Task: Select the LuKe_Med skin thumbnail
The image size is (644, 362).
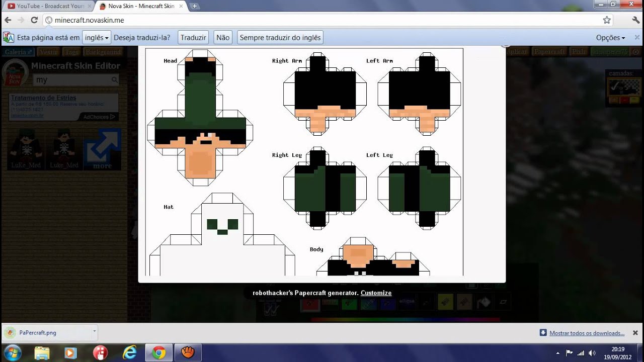Action: tap(26, 149)
